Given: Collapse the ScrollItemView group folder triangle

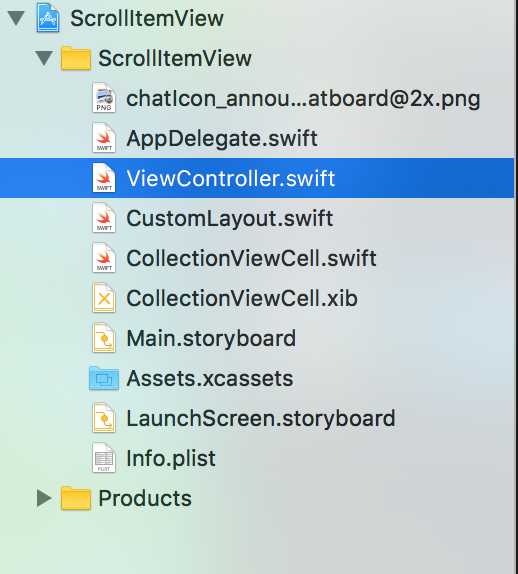Looking at the screenshot, I should tap(44, 58).
